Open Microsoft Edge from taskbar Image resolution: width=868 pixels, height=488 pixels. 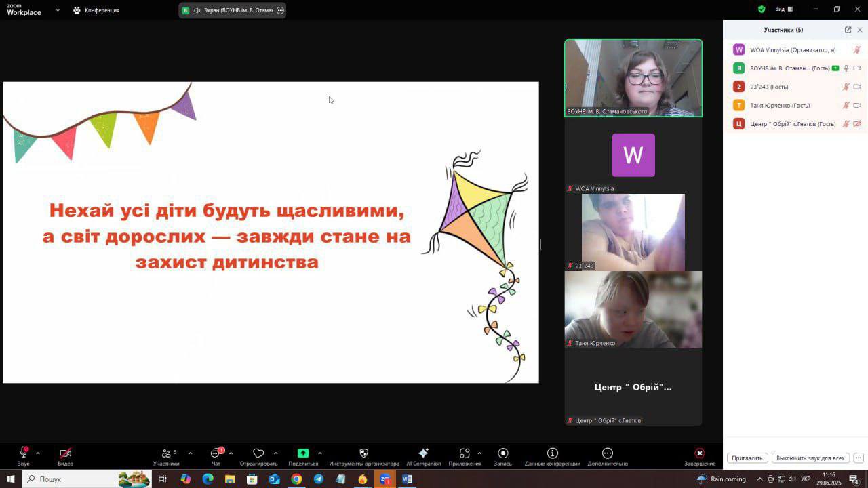(208, 479)
